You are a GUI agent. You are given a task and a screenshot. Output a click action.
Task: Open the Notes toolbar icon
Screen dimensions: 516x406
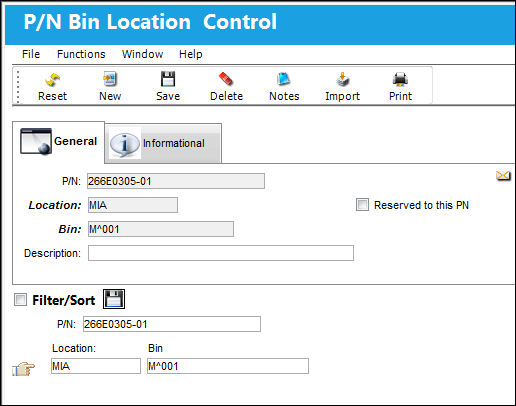pos(284,79)
